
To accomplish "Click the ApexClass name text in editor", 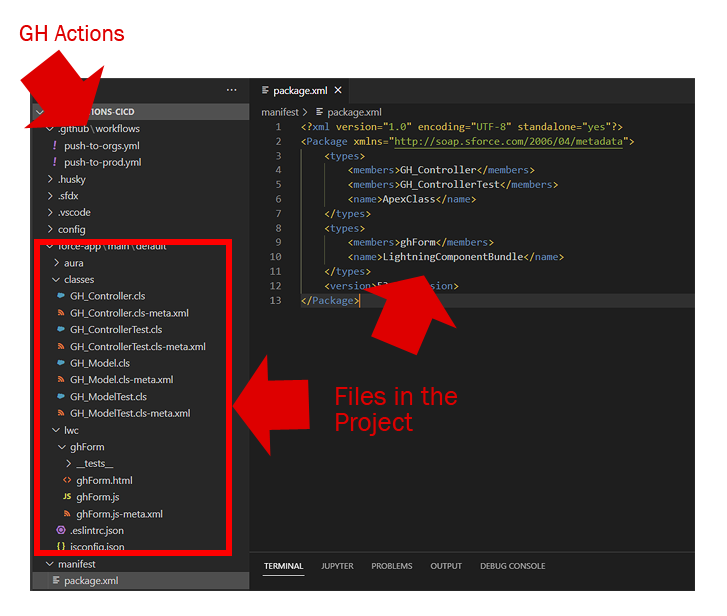I will click(x=409, y=199).
